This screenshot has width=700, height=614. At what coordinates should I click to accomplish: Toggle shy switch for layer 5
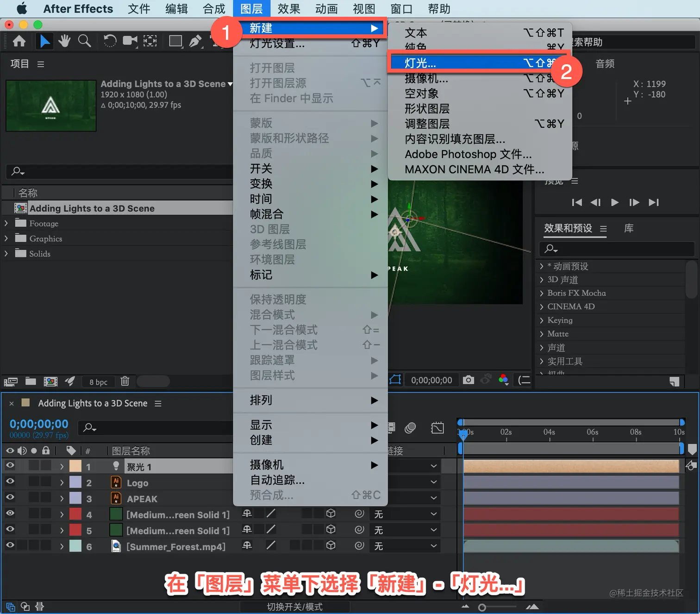click(x=247, y=529)
